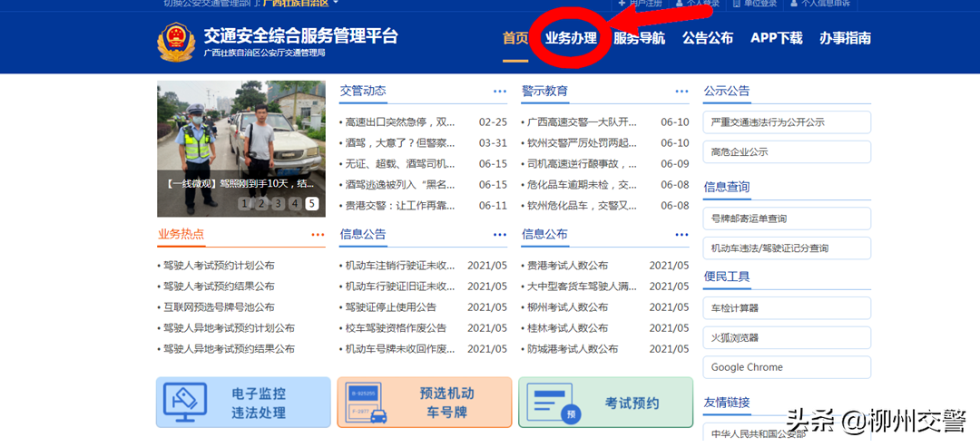Open 互联网预选号牌号池公布 link
The height and width of the screenshot is (447, 980).
click(x=219, y=307)
